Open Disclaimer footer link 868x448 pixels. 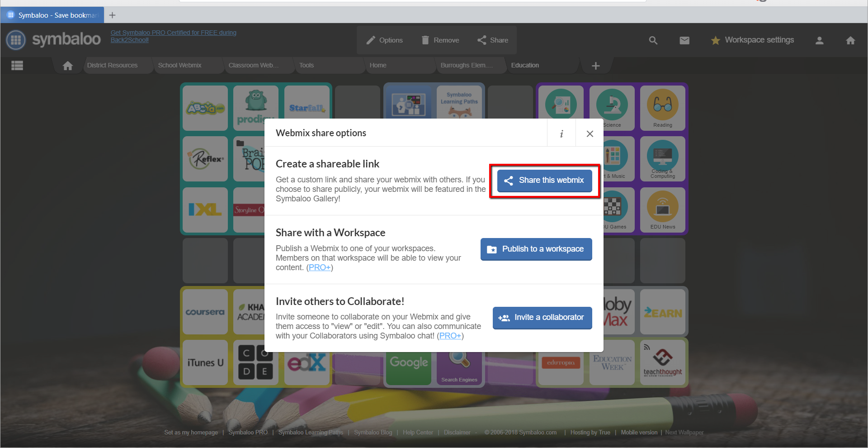(x=457, y=433)
